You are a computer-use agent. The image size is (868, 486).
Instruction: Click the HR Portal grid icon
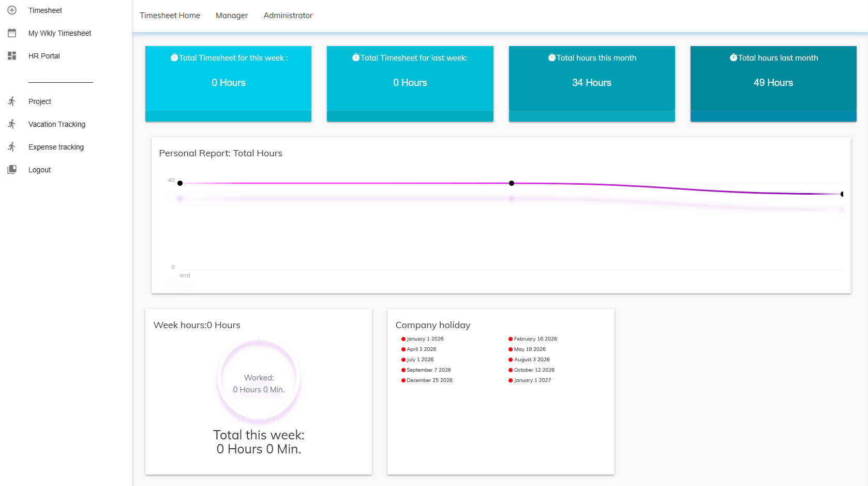(12, 55)
